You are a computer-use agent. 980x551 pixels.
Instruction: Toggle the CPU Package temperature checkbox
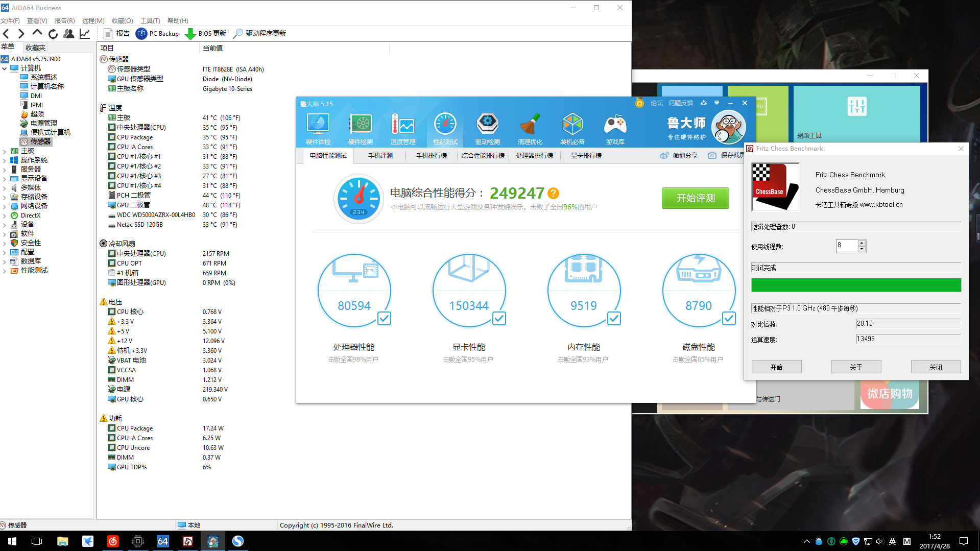(x=111, y=137)
